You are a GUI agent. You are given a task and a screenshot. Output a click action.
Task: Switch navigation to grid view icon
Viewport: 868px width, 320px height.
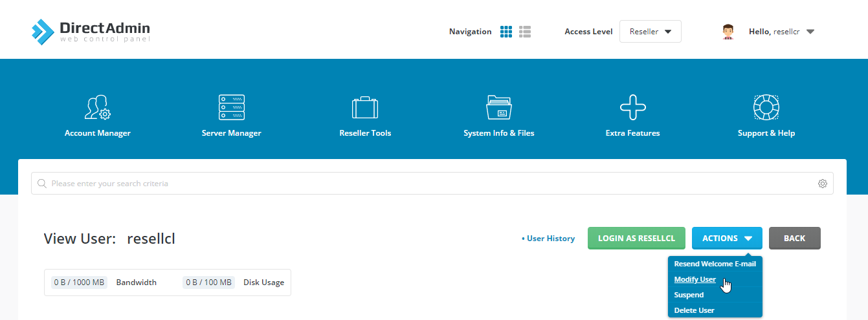(506, 32)
